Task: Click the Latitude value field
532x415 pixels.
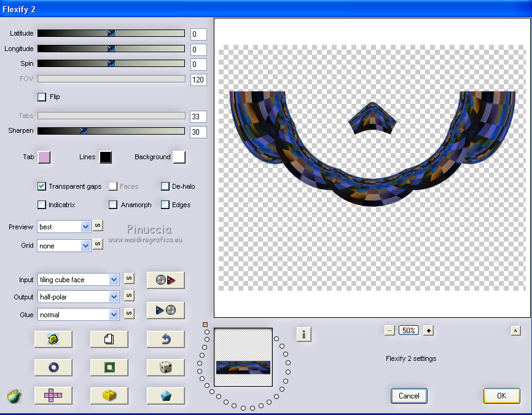Action: [198, 34]
